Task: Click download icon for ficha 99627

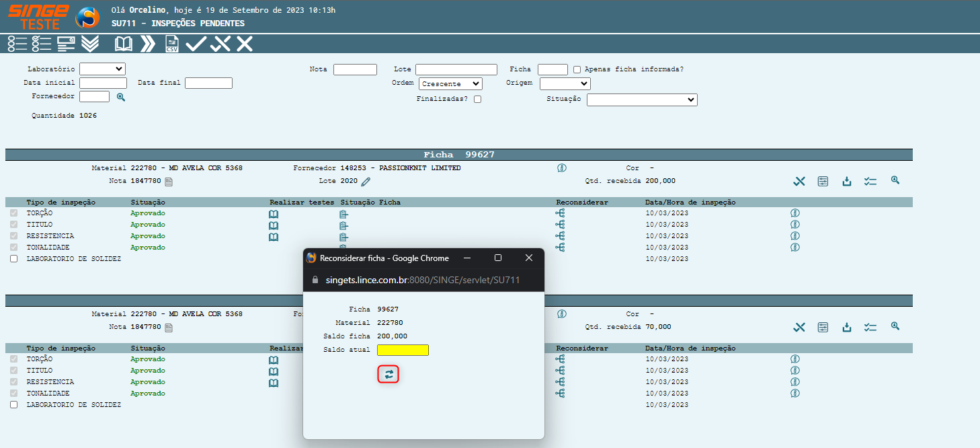Action: [847, 181]
